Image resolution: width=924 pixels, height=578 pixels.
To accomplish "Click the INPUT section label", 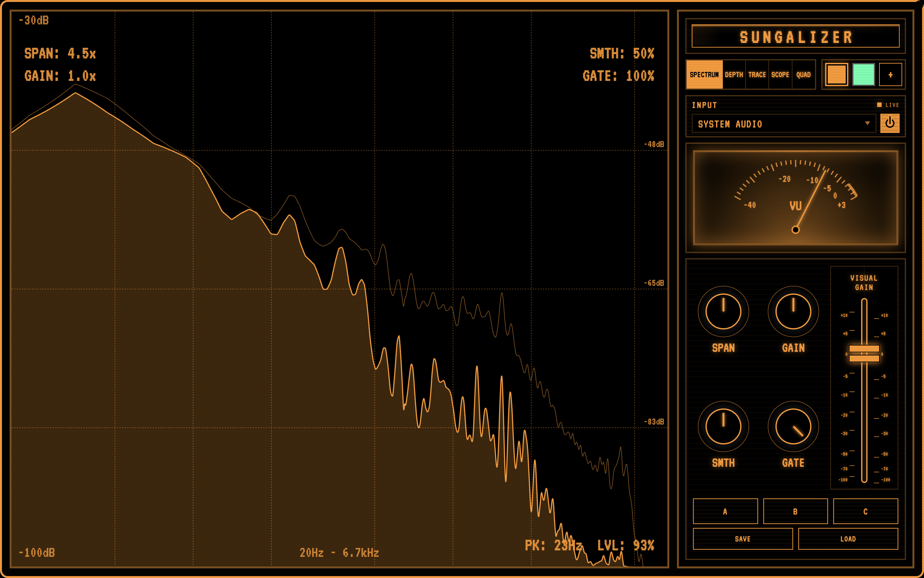I will [x=705, y=105].
